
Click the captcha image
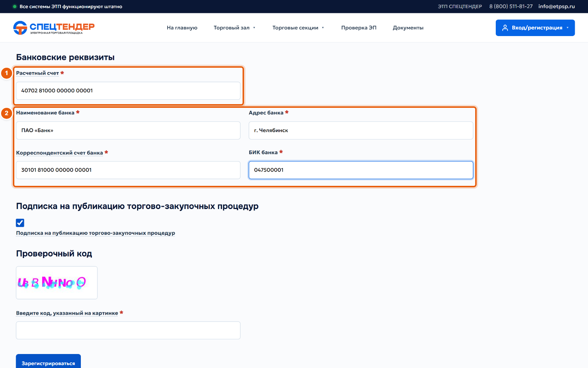[57, 283]
